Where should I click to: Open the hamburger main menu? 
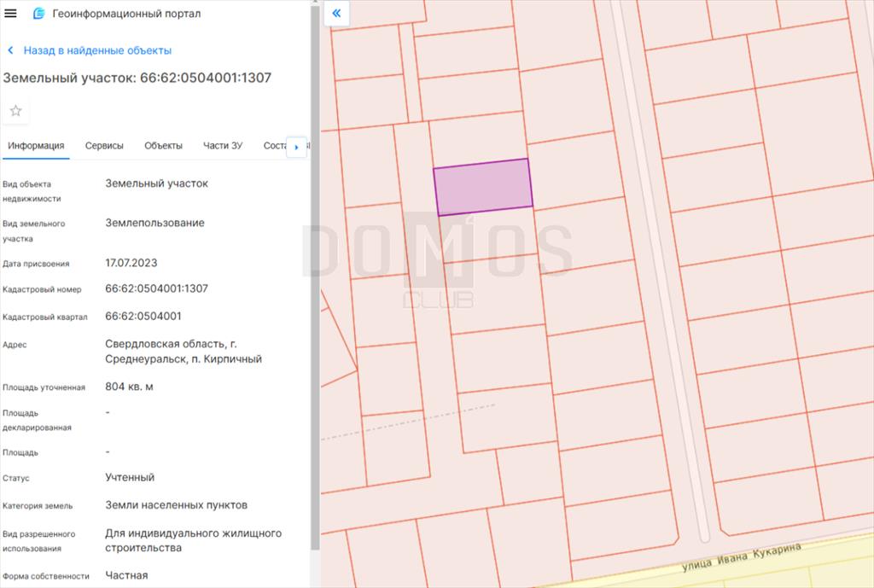(11, 14)
